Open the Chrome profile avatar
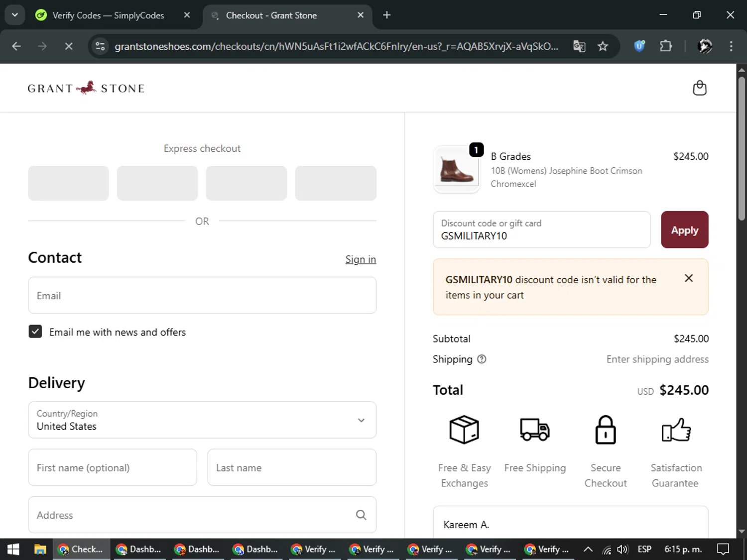Screen dimensions: 747x560 pos(705,46)
